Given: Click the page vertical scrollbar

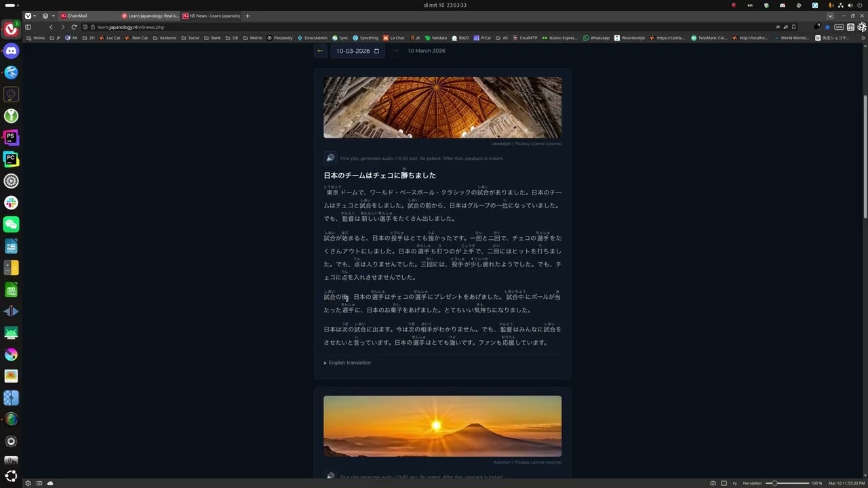Looking at the screenshot, I should tap(865, 156).
